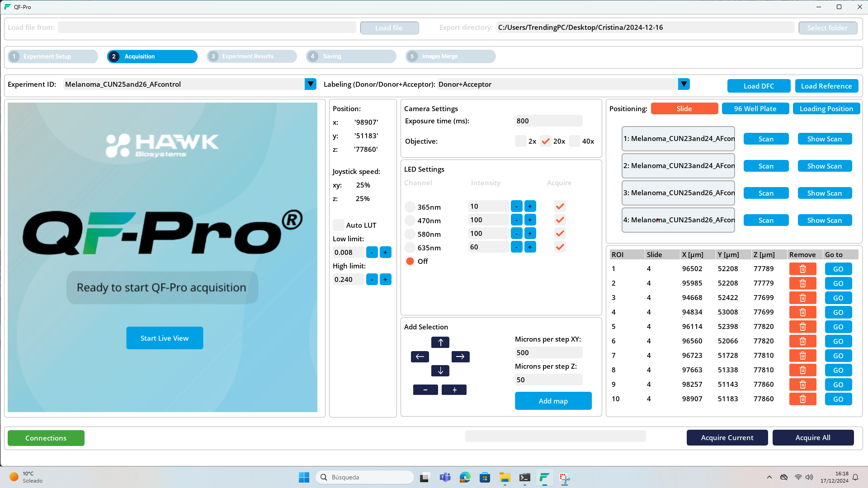Viewport: 868px width, 488px height.
Task: Open the Images Merge step tab
Action: point(450,56)
